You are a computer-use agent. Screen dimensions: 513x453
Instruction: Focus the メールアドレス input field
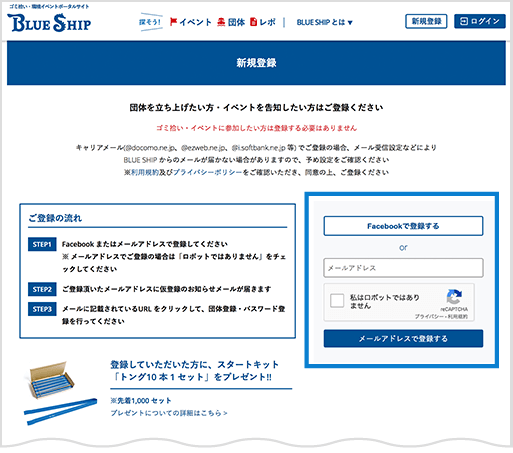[x=403, y=268]
